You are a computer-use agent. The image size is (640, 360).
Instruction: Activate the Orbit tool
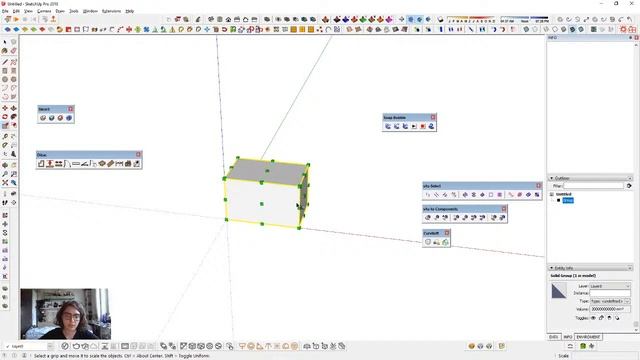tap(5, 165)
